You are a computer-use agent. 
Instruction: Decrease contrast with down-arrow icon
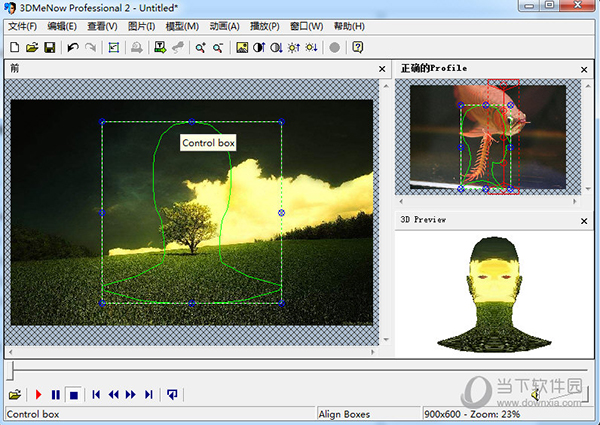click(x=276, y=47)
